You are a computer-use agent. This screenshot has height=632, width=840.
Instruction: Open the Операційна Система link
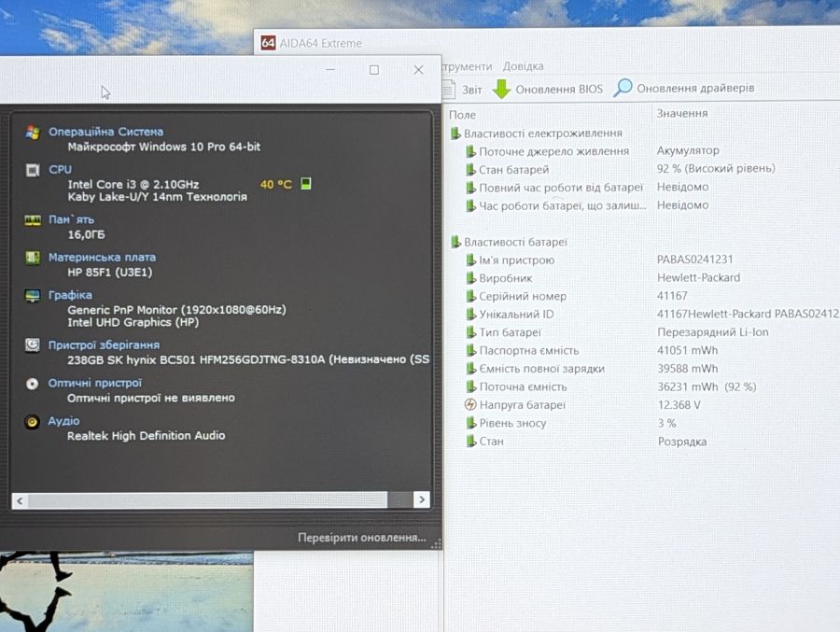coord(106,132)
